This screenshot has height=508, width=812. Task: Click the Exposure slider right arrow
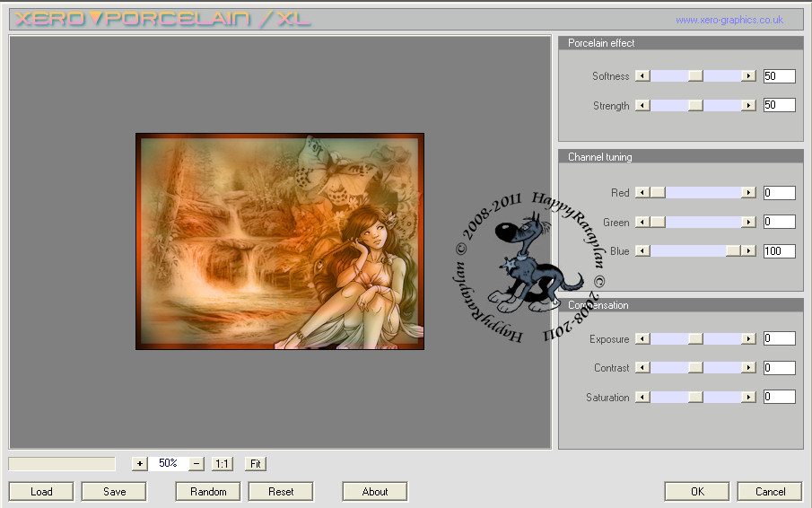pos(748,338)
